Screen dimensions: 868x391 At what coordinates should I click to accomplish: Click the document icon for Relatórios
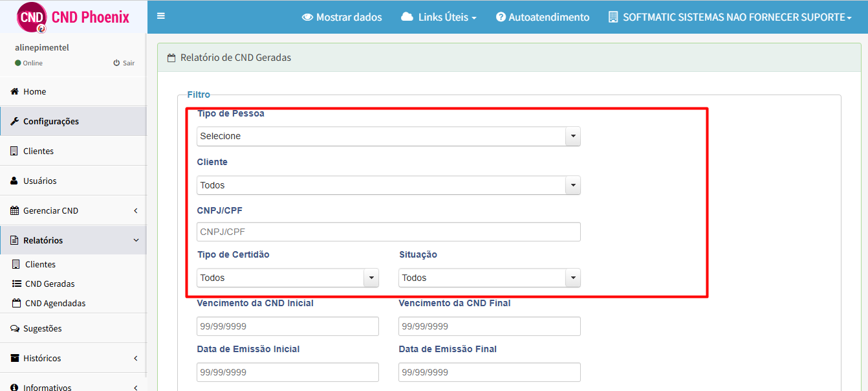pos(14,240)
